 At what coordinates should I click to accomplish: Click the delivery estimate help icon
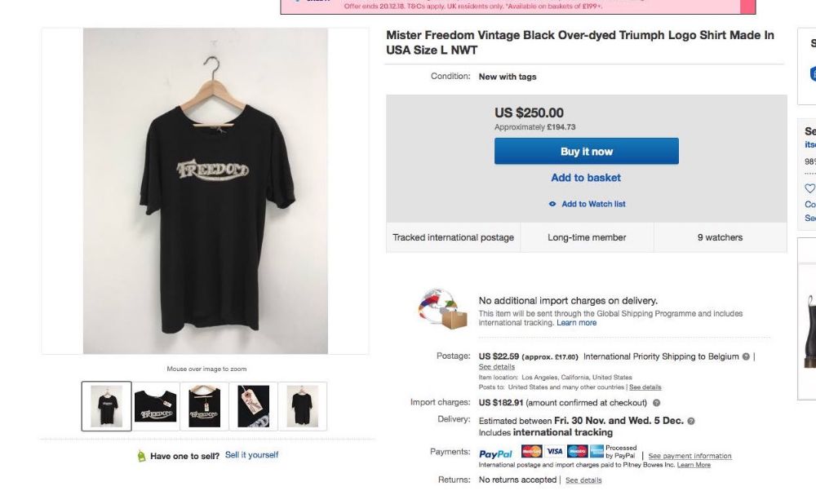[691, 422]
